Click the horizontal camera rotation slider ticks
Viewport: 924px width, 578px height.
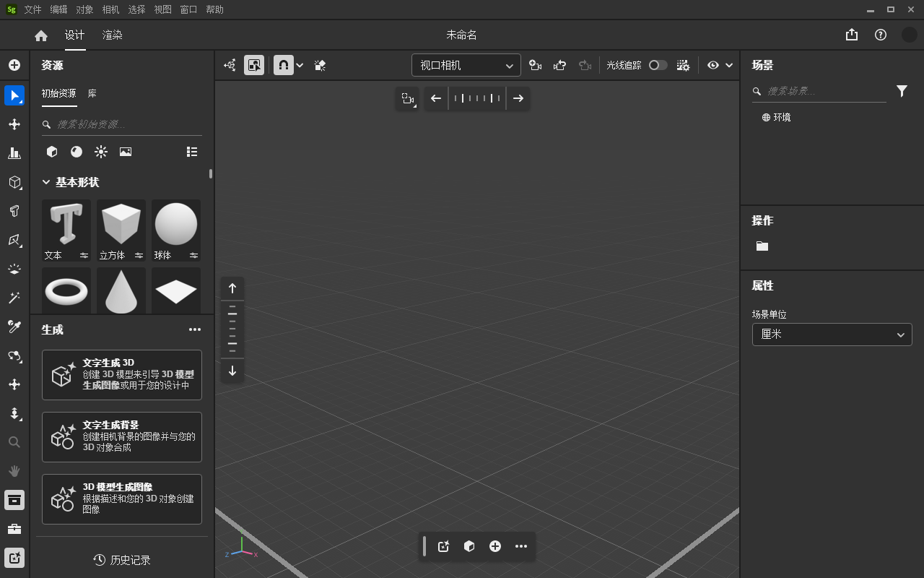tap(477, 98)
